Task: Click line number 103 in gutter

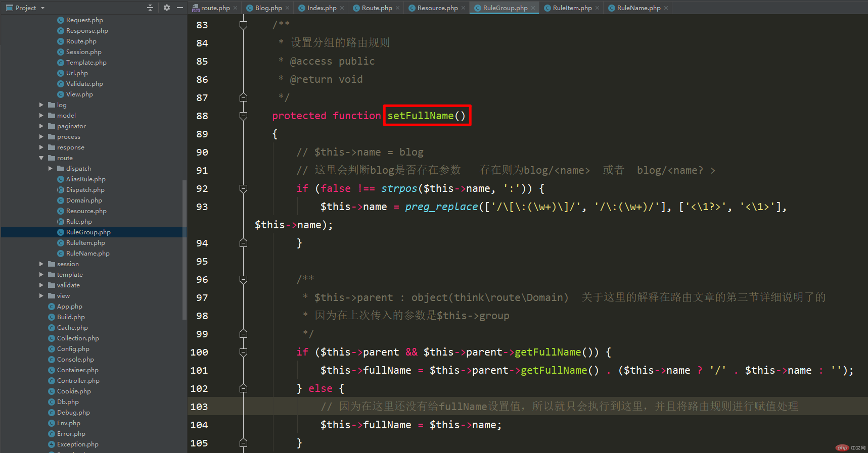Action: point(199,407)
